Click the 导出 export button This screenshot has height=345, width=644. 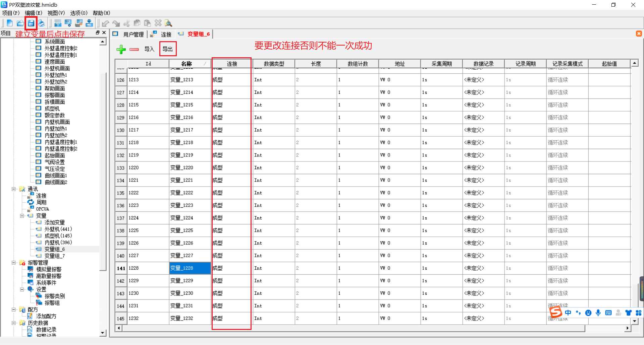(x=168, y=49)
